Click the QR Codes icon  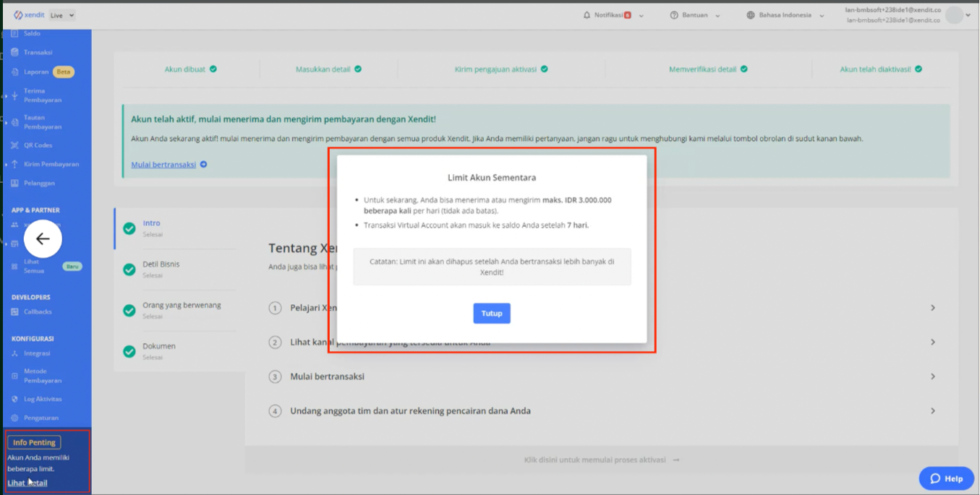[14, 145]
